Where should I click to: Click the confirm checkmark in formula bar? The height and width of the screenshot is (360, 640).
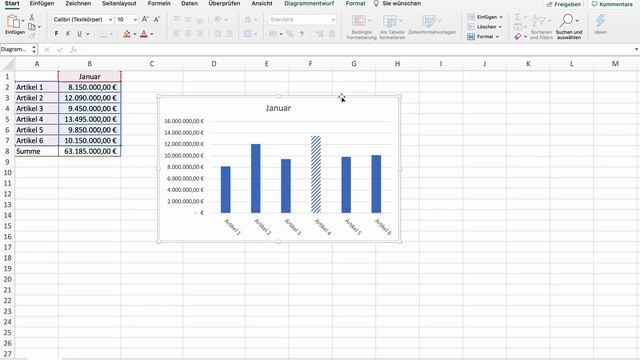coord(60,49)
